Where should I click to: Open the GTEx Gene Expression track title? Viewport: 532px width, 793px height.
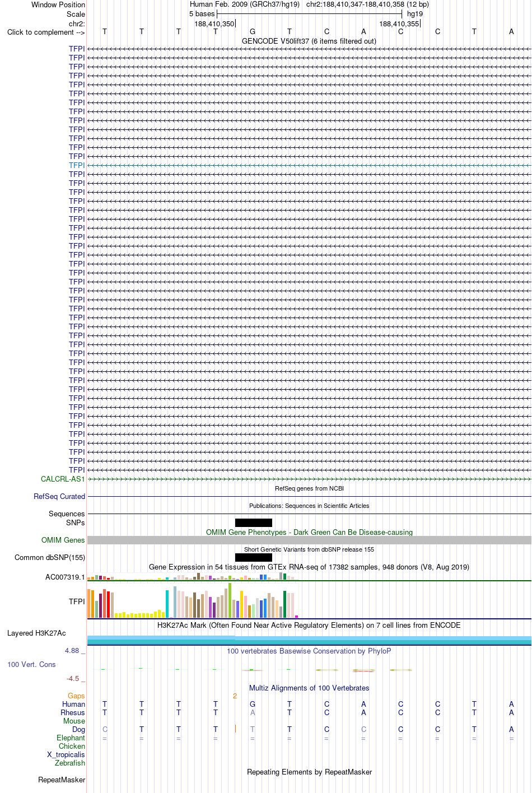click(x=309, y=567)
